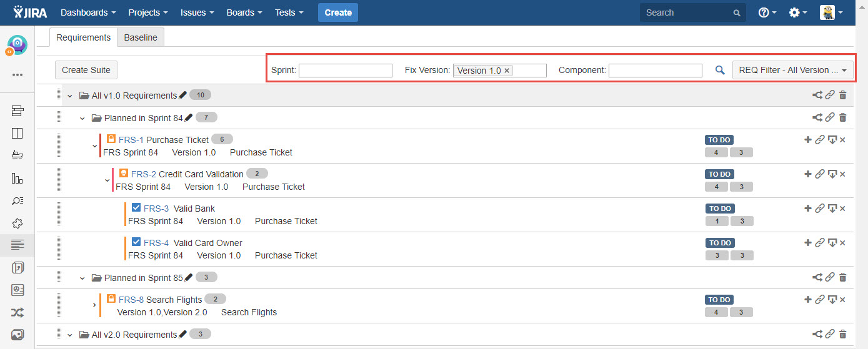Delete Planned in Sprint 84 suite

click(x=842, y=118)
